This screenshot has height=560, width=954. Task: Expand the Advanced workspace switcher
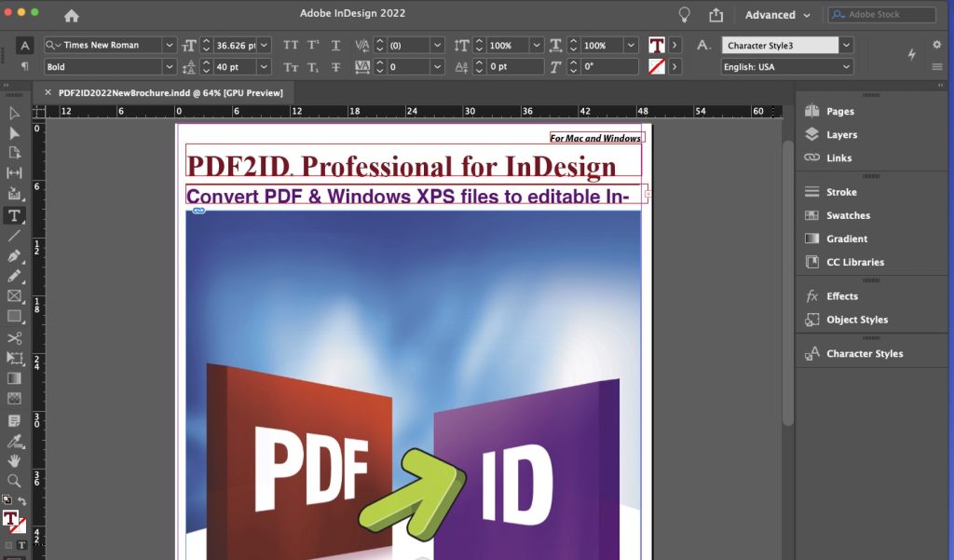point(777,15)
